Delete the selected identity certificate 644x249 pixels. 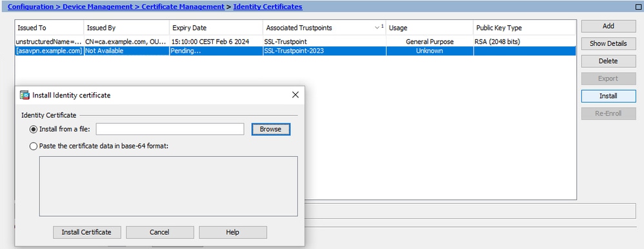(609, 61)
